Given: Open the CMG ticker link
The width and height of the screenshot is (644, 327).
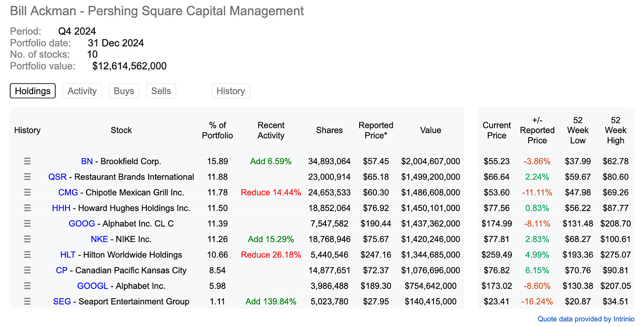Looking at the screenshot, I should (68, 192).
